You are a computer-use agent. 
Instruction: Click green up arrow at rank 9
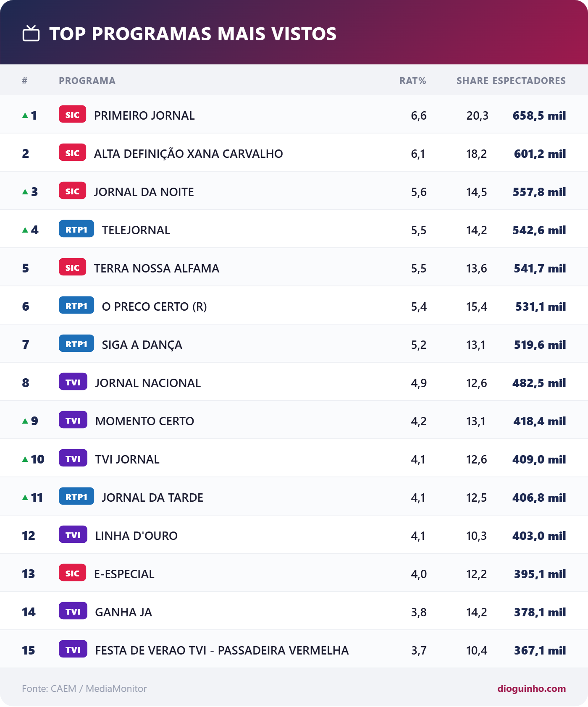25,421
